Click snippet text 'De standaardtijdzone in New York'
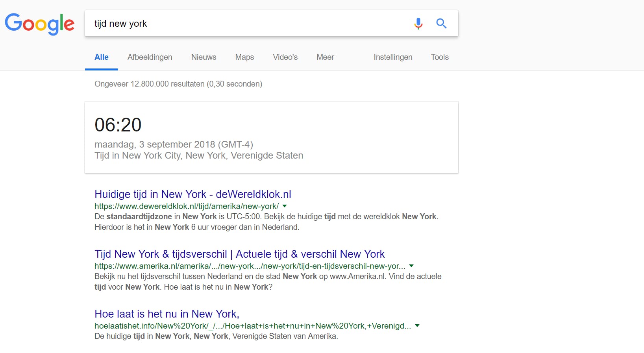The height and width of the screenshot is (353, 644). pyautogui.click(x=155, y=216)
